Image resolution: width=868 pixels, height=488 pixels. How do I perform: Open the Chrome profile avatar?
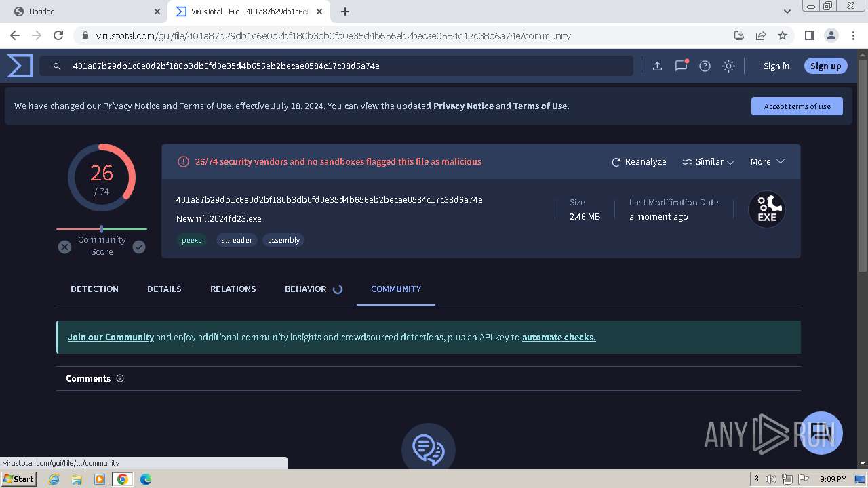tap(831, 35)
